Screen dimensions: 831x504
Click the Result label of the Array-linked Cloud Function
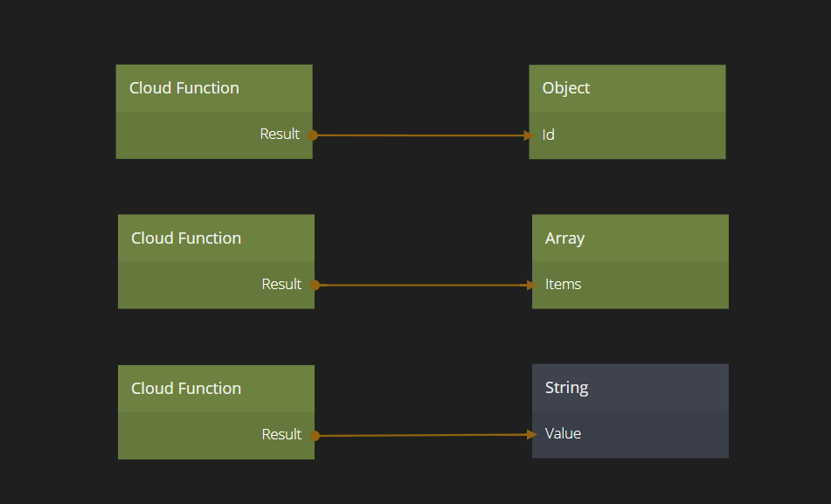point(281,285)
